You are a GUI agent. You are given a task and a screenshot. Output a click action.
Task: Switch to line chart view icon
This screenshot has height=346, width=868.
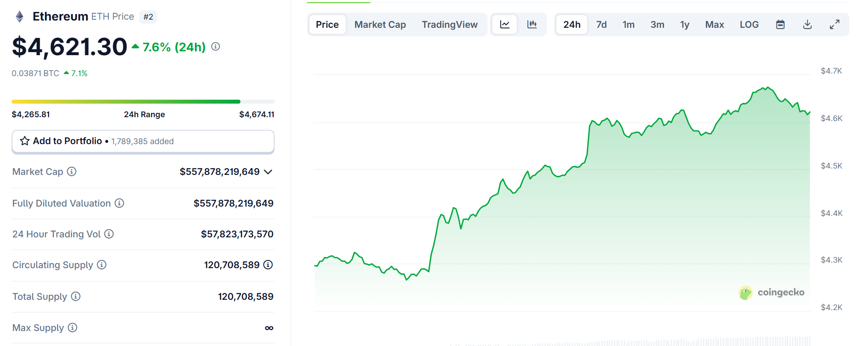pyautogui.click(x=505, y=24)
